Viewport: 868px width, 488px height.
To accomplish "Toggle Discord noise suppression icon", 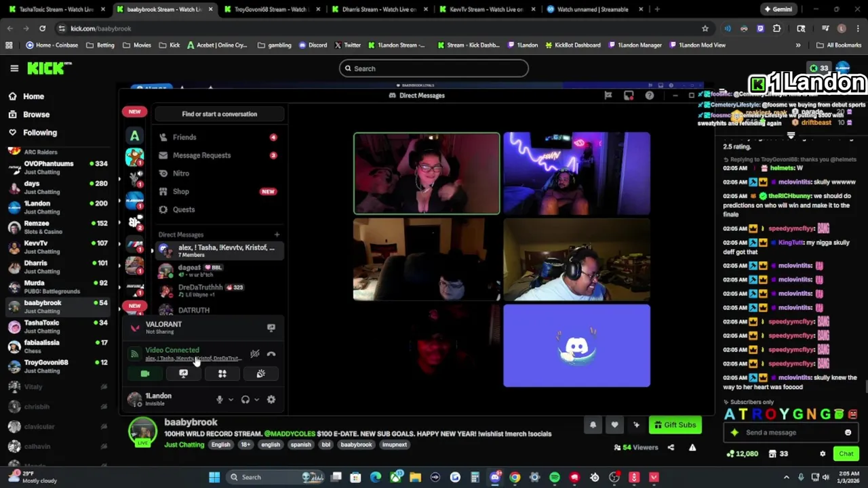I will pyautogui.click(x=255, y=354).
